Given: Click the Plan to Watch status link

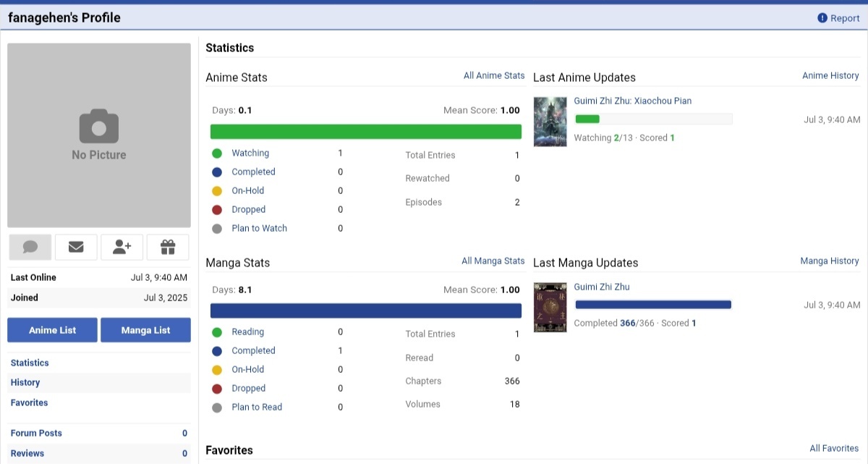Looking at the screenshot, I should tap(259, 228).
